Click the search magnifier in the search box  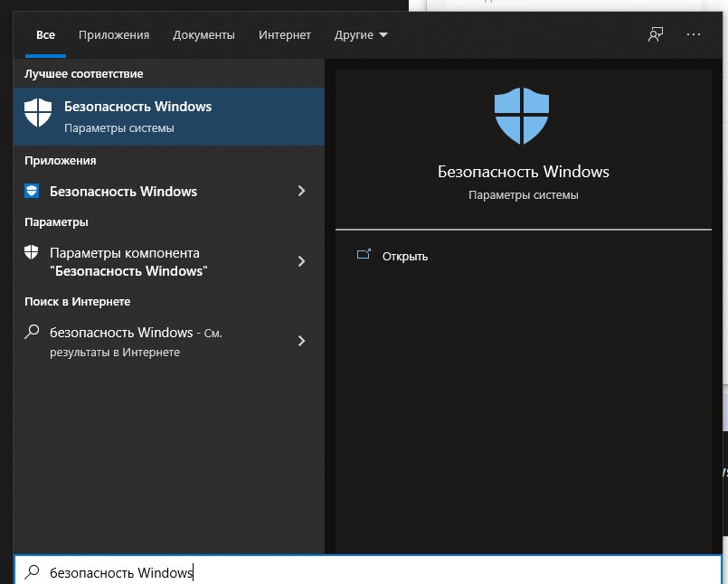point(32,572)
